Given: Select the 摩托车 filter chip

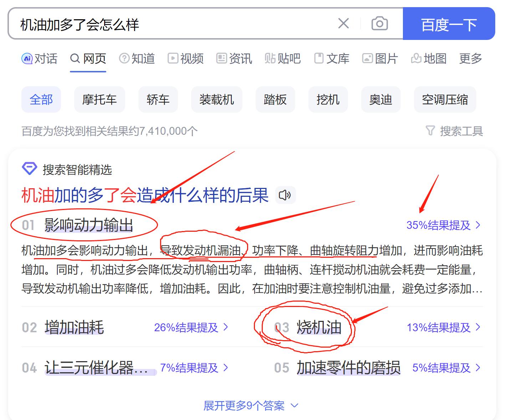Looking at the screenshot, I should coord(99,100).
